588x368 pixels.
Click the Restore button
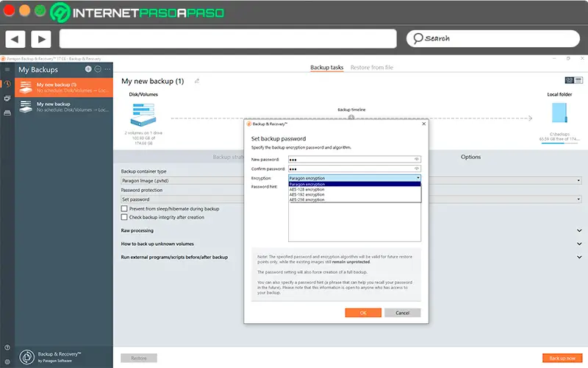pos(139,358)
